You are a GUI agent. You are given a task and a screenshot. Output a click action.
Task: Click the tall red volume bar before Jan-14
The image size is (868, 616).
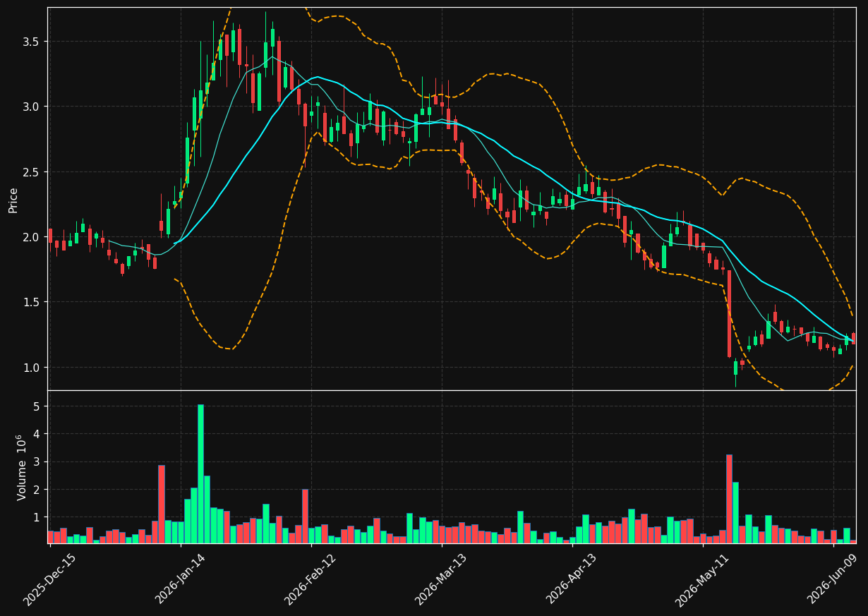[x=162, y=504]
